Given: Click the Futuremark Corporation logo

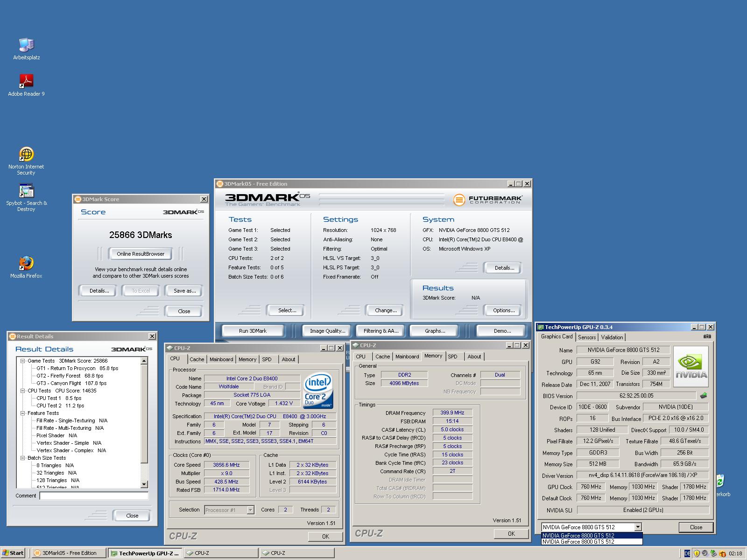Looking at the screenshot, I should [487, 200].
